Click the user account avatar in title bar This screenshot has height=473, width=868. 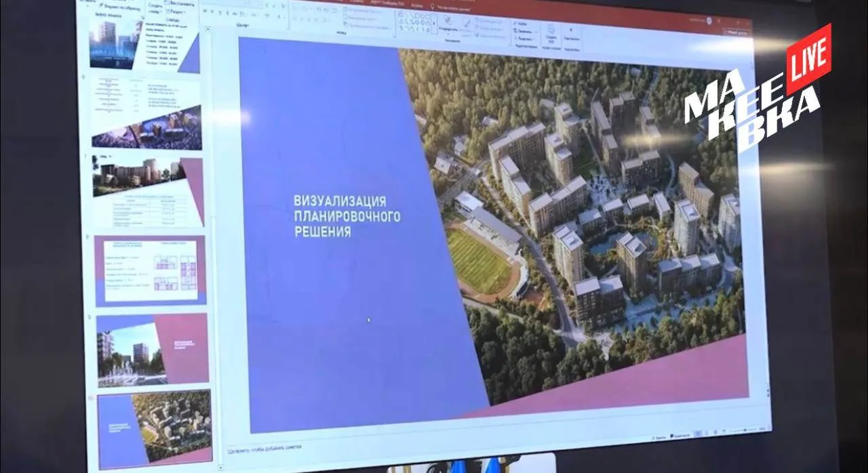point(709,20)
